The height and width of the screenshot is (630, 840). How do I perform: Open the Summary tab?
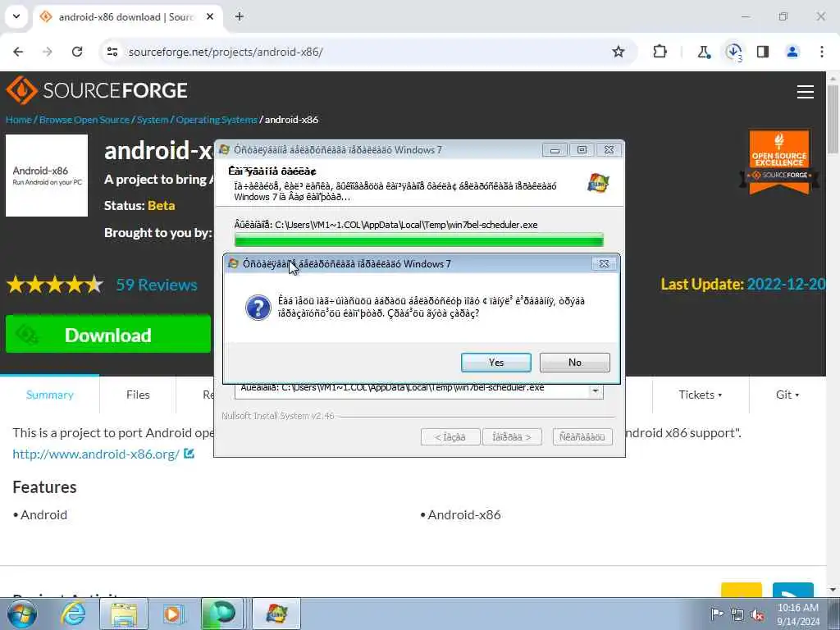click(50, 395)
